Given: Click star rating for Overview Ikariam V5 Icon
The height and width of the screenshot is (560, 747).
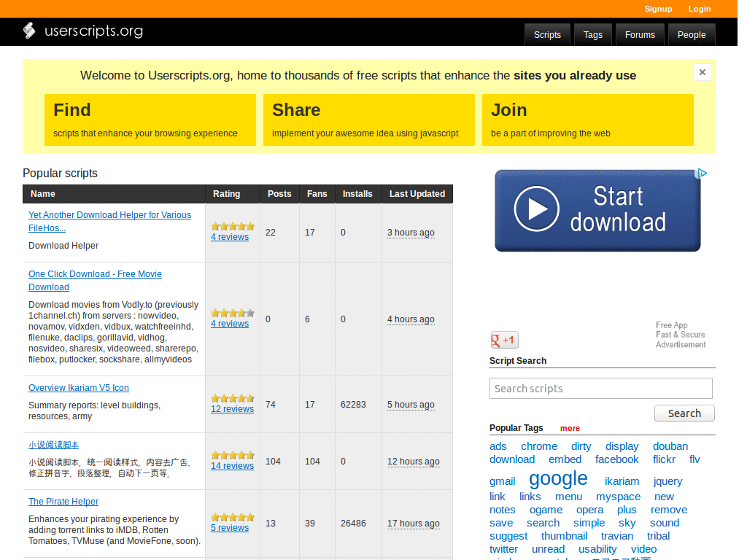Looking at the screenshot, I should 233,398.
